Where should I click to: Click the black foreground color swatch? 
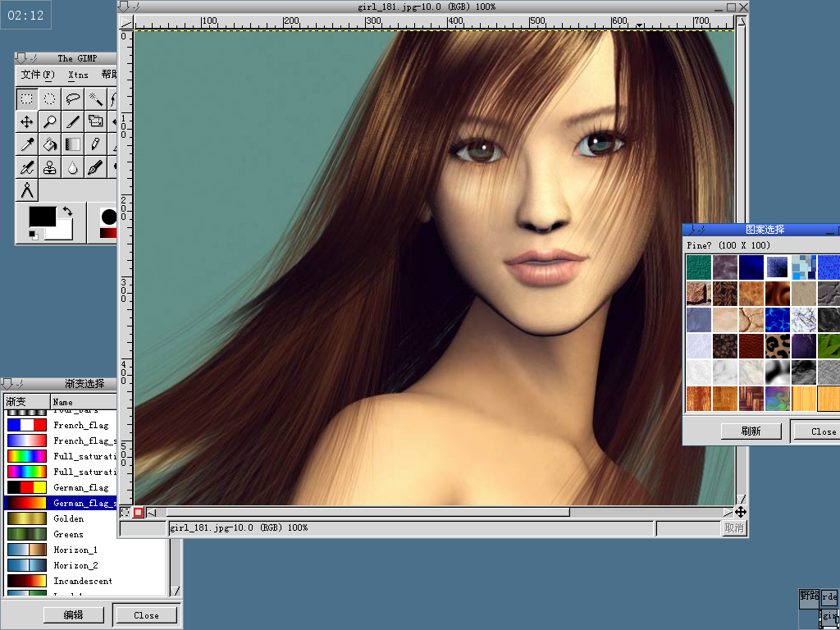(42, 217)
